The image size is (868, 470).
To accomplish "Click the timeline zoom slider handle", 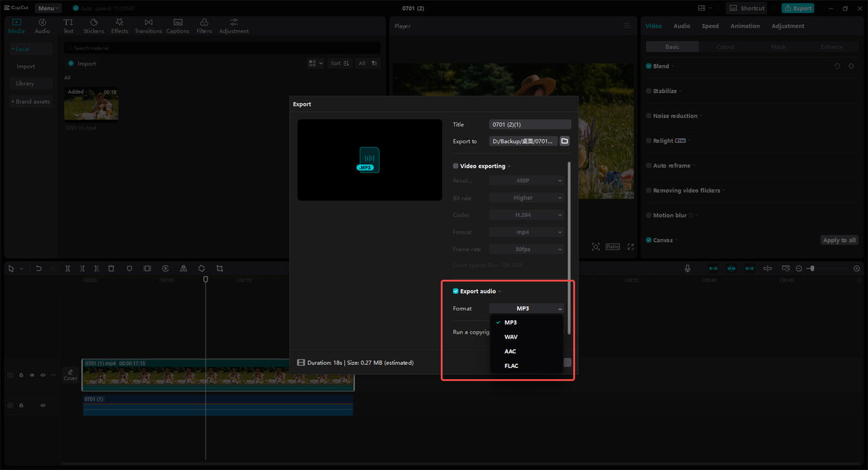I will point(812,269).
